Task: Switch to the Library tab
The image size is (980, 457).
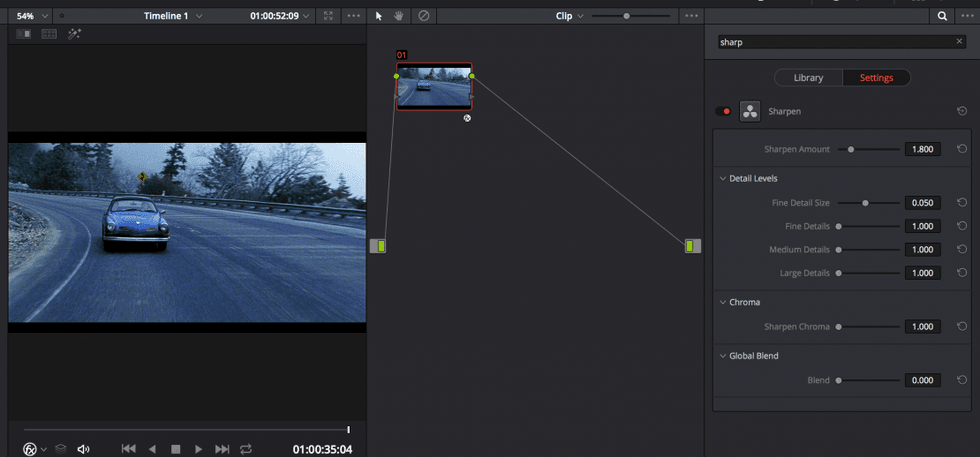Action: [x=808, y=78]
